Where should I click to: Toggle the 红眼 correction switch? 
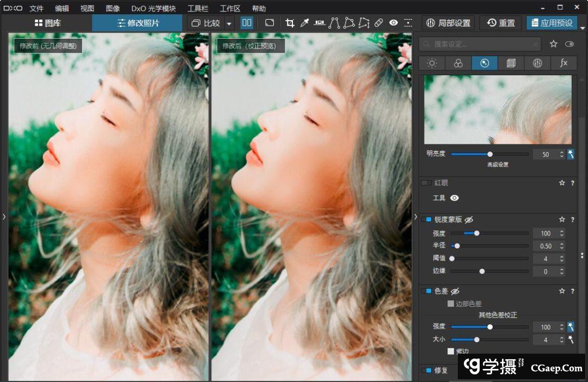(x=426, y=183)
